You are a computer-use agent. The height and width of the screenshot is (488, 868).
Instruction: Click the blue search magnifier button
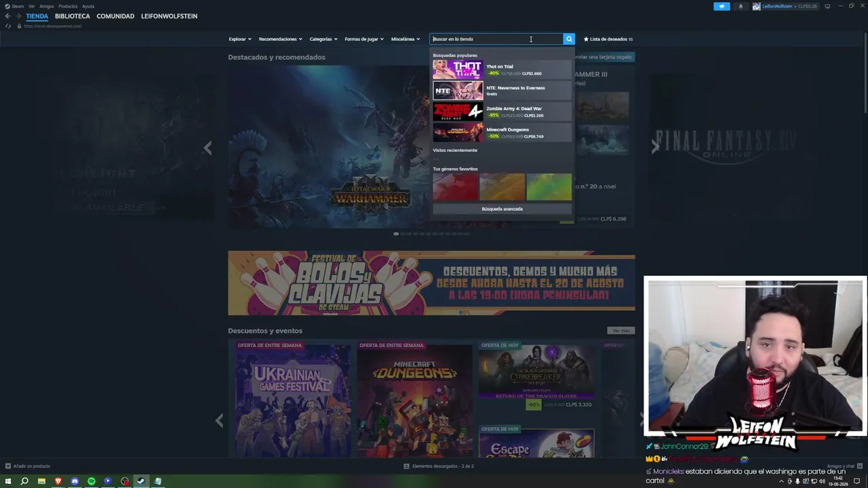coord(569,39)
